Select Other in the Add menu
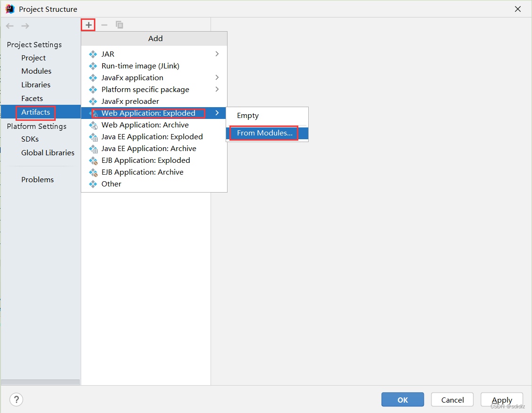The image size is (532, 413). coord(154,184)
